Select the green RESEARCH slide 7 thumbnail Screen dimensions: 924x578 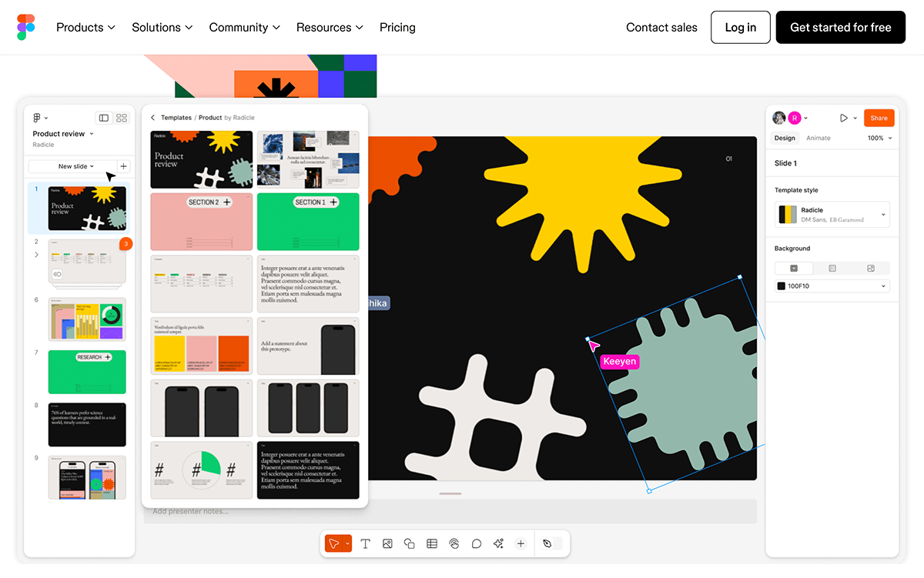[86, 372]
